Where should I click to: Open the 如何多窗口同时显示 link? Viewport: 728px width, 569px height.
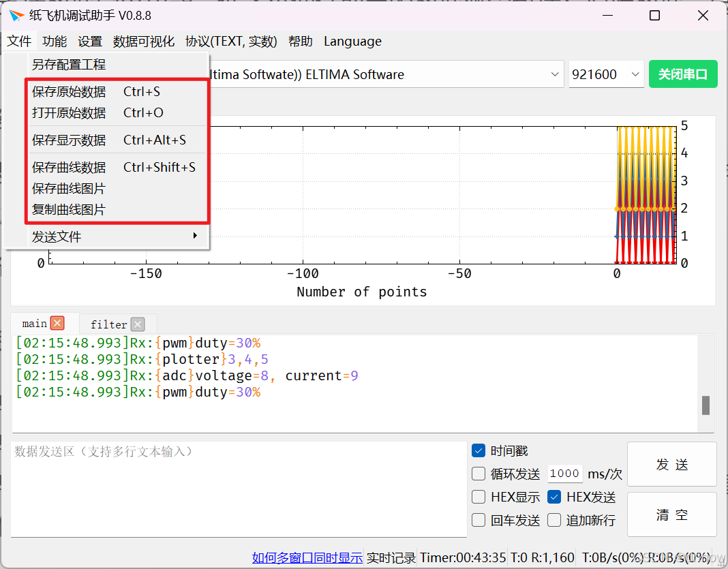coord(307,557)
